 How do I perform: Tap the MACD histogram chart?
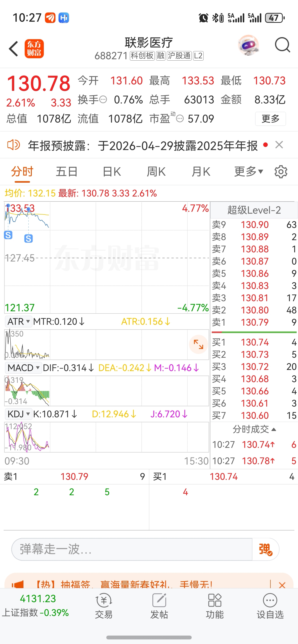pyautogui.click(x=107, y=391)
